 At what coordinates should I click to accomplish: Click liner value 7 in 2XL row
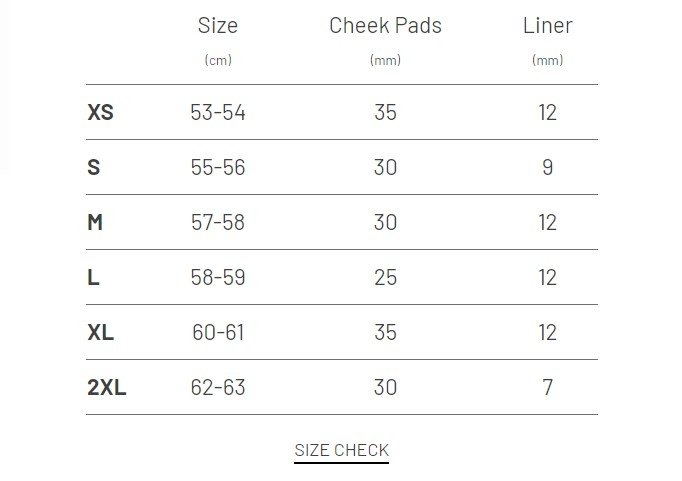coord(547,387)
